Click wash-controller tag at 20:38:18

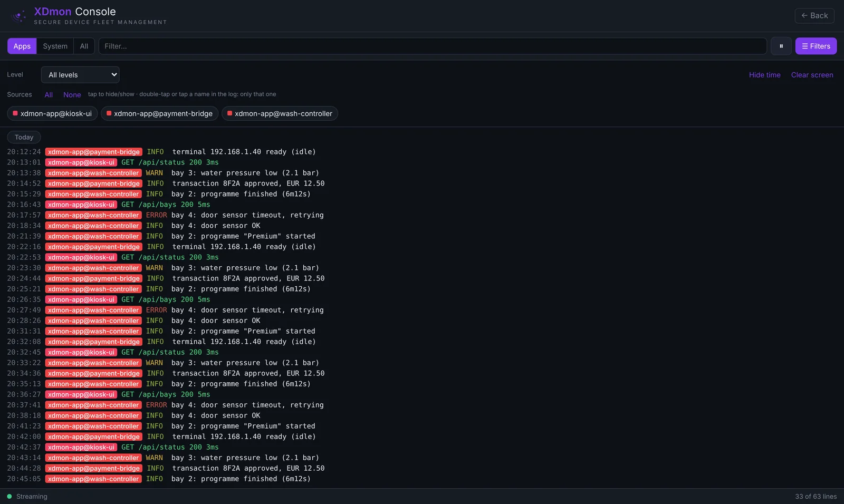(93, 415)
